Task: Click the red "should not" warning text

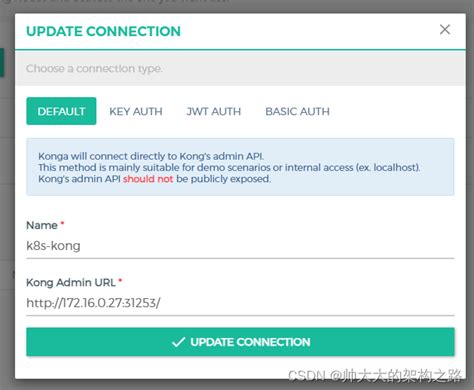Action: 148,179
